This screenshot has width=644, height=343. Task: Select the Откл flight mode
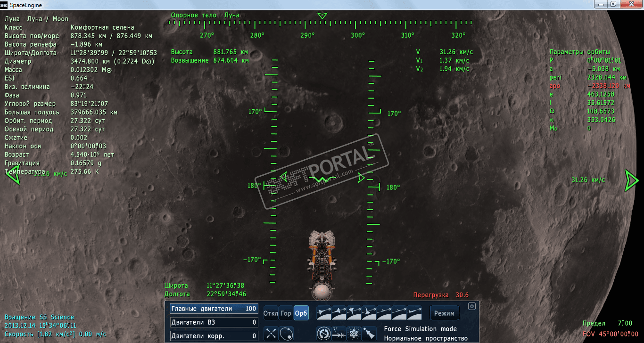pos(271,313)
